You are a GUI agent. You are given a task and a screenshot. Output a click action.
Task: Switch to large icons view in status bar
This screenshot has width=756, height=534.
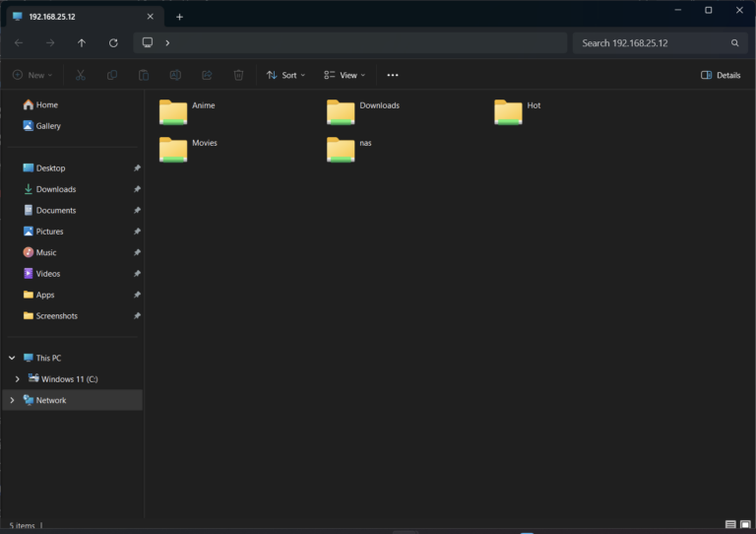[x=746, y=524]
